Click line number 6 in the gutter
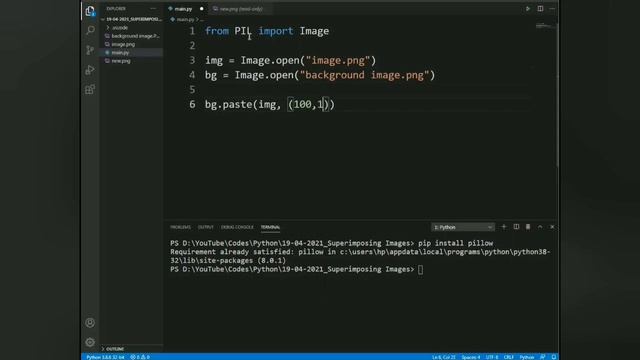The height and width of the screenshot is (360, 640). point(192,104)
